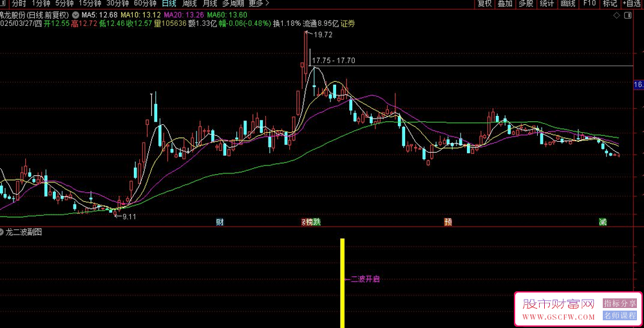
Task: Open the 多周期 multi-period view
Action: pos(233,4)
